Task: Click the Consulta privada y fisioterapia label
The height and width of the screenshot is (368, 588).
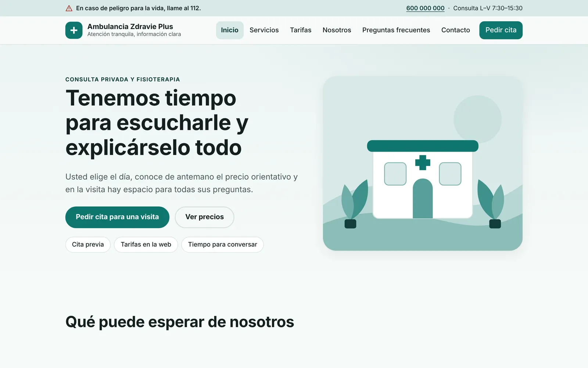Action: coord(123,79)
